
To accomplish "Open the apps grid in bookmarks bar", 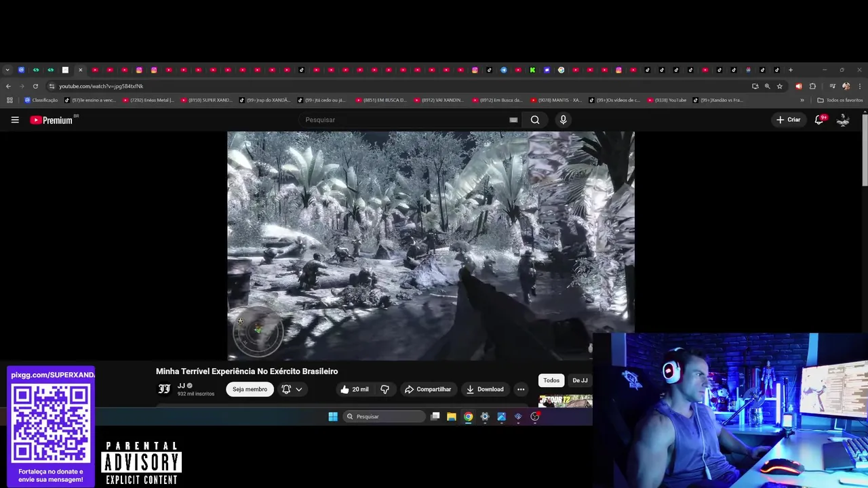I will pos(9,100).
